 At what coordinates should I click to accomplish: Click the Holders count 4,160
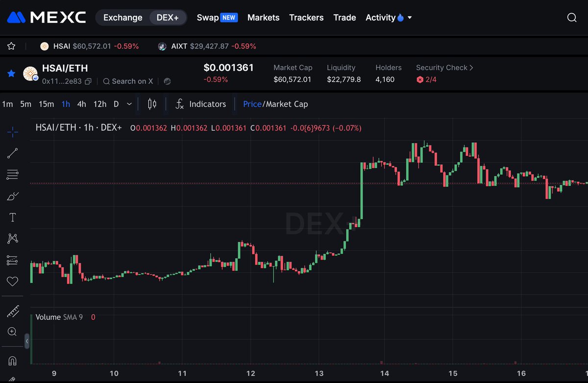point(385,79)
